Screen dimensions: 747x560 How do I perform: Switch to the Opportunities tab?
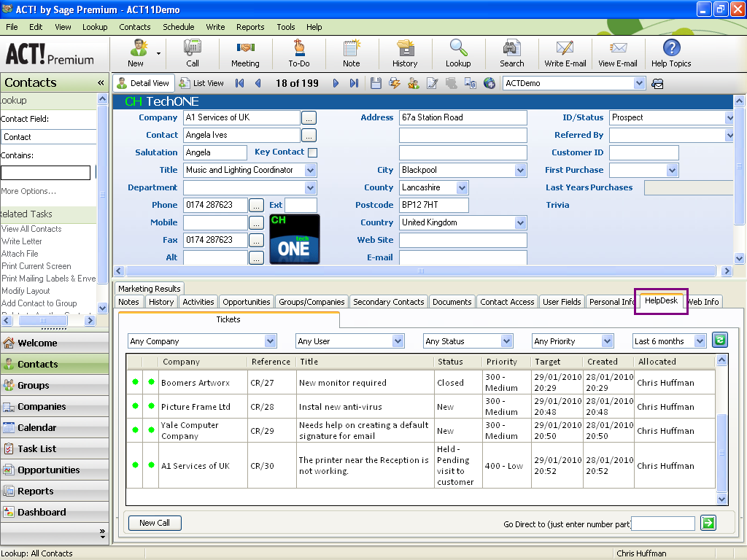tap(247, 302)
